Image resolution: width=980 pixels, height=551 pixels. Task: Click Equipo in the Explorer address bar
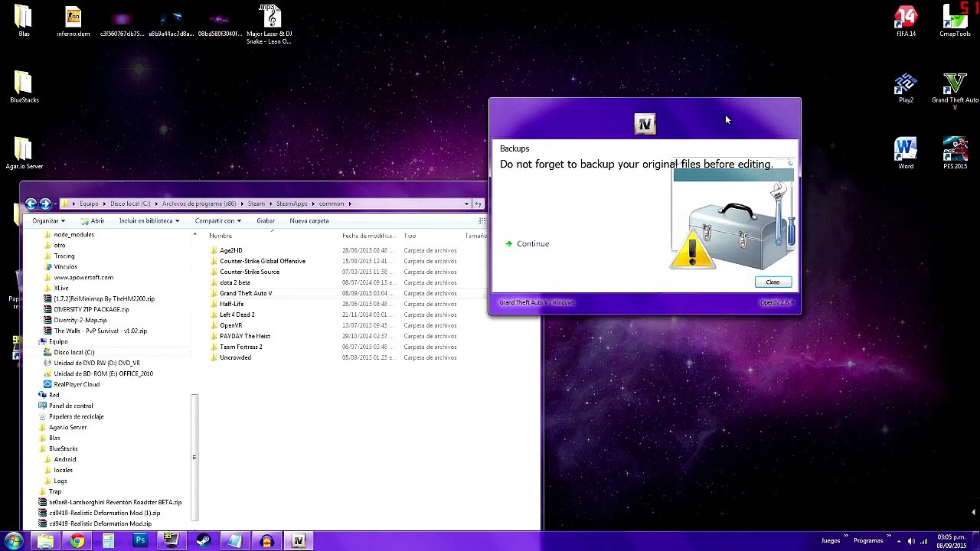tap(89, 204)
